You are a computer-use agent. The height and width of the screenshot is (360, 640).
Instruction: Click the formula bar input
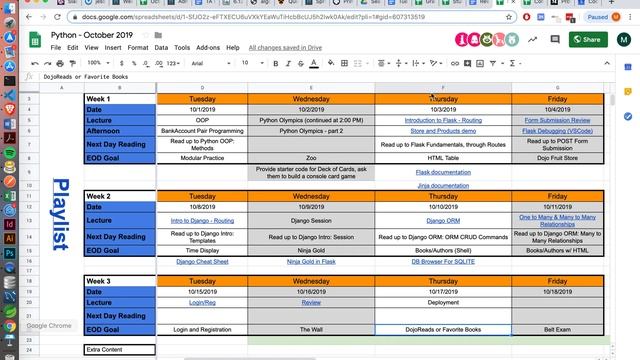pos(327,77)
